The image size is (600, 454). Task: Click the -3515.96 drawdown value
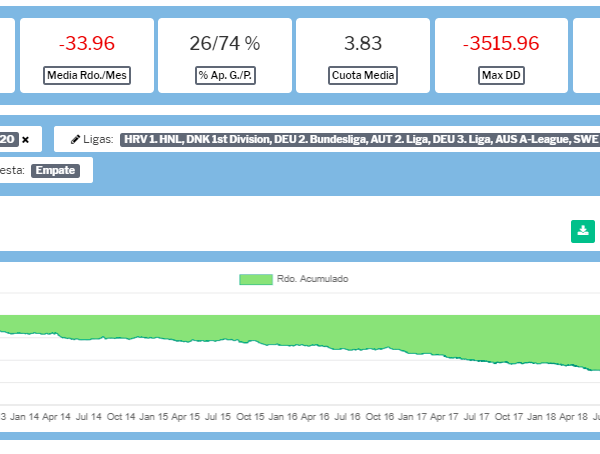501,43
